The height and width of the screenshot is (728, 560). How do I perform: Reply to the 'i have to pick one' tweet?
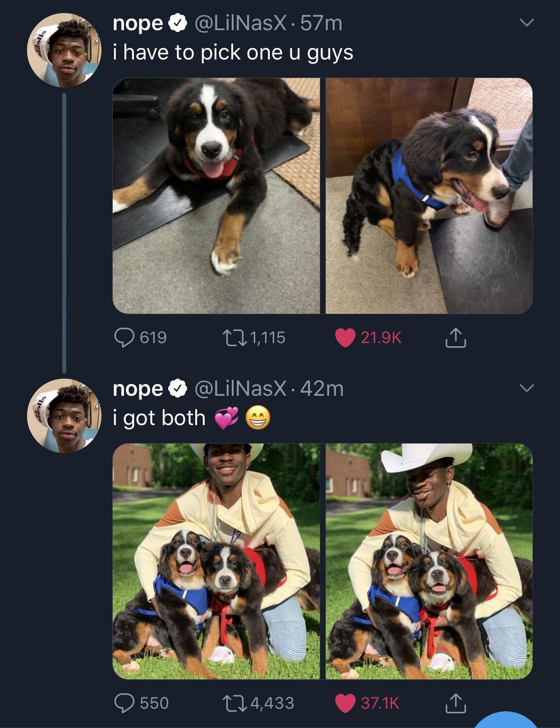[x=124, y=337]
